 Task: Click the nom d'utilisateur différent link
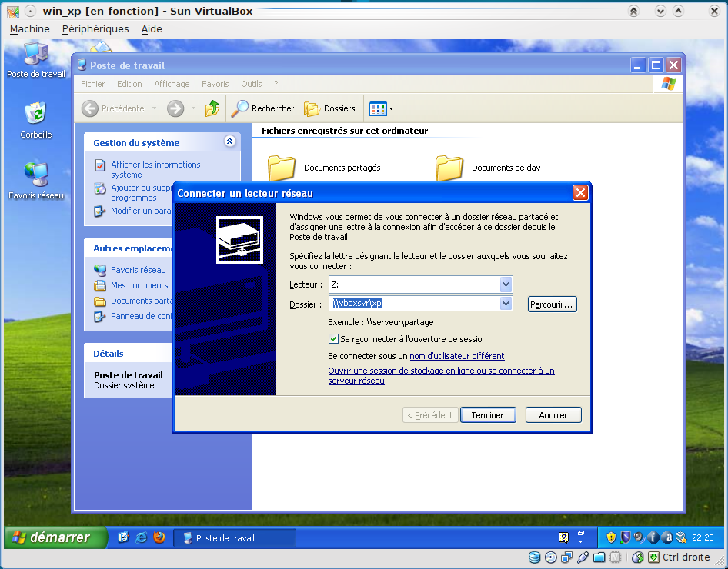coord(457,356)
